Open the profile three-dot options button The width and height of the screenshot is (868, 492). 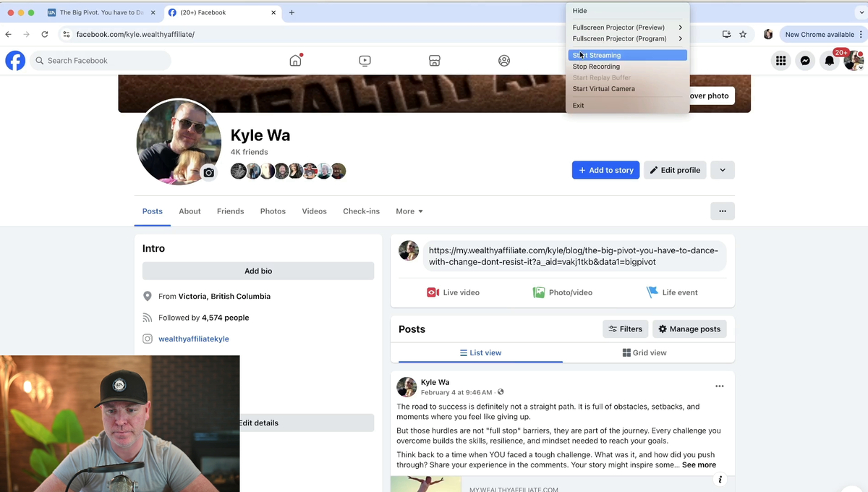(723, 211)
